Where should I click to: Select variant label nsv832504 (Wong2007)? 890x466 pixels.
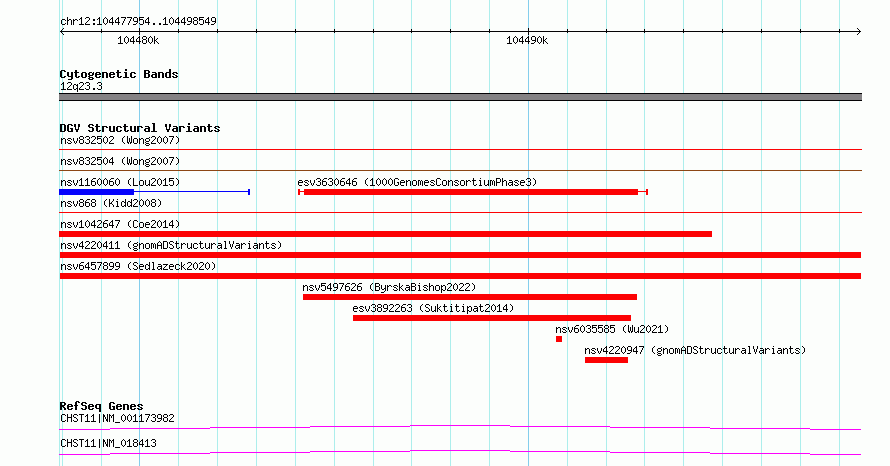(x=120, y=161)
